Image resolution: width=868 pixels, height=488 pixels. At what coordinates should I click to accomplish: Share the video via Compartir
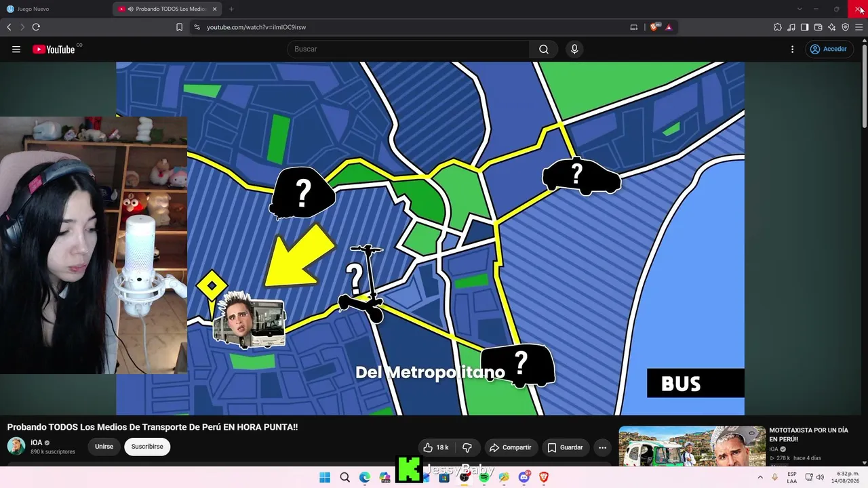[510, 447]
